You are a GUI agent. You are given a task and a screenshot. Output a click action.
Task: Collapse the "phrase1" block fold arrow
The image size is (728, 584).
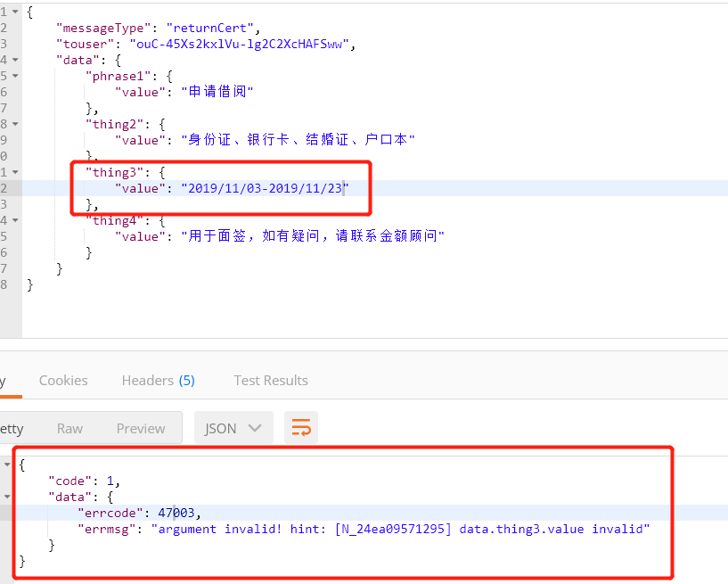tap(15, 76)
